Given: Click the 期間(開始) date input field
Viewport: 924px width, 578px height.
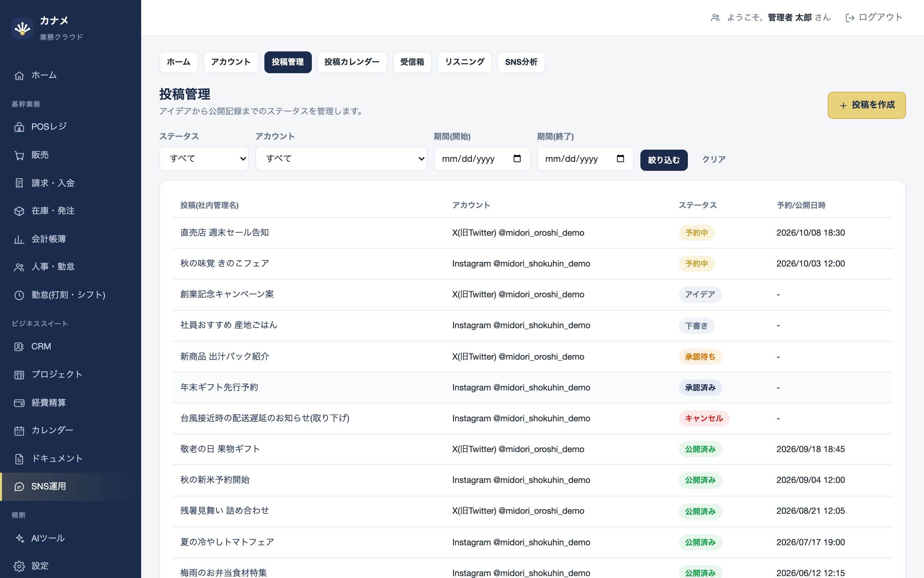Looking at the screenshot, I should pyautogui.click(x=482, y=159).
